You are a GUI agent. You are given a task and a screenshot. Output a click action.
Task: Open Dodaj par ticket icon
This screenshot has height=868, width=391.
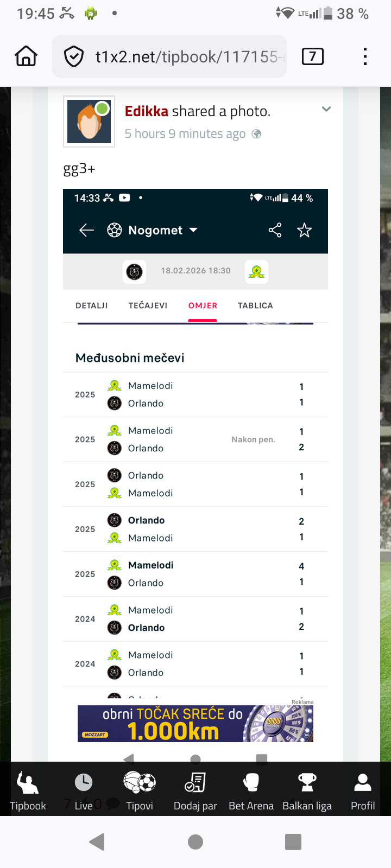[x=195, y=791]
